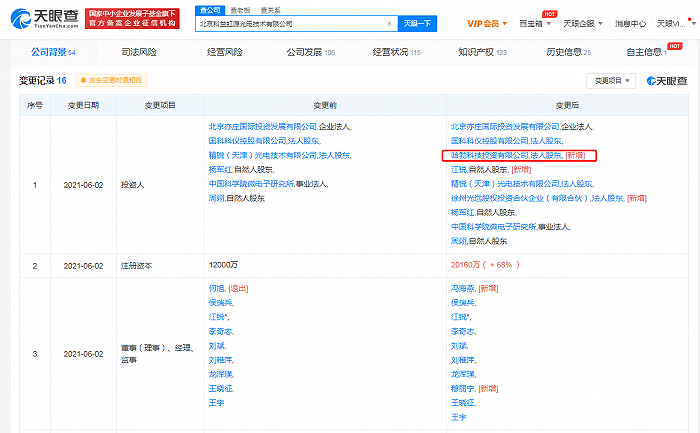Switch to the 查老板 search tab
The height and width of the screenshot is (433, 700).
pos(240,10)
